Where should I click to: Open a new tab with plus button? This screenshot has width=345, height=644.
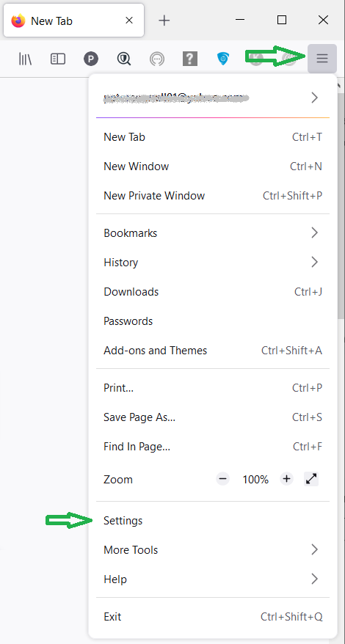click(164, 20)
